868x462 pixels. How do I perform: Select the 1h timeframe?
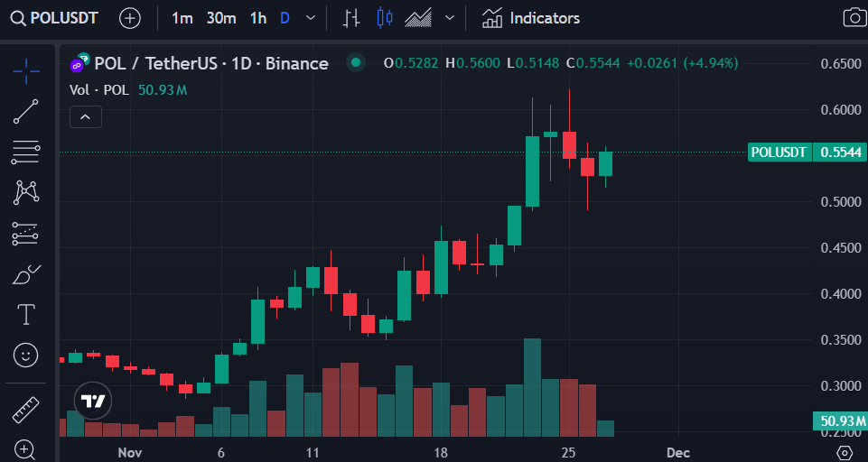[258, 18]
